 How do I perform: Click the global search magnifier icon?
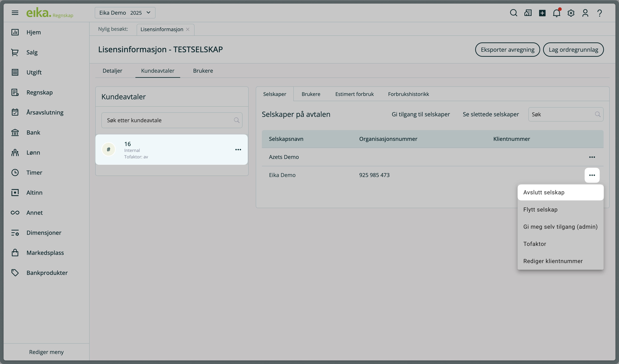point(513,13)
